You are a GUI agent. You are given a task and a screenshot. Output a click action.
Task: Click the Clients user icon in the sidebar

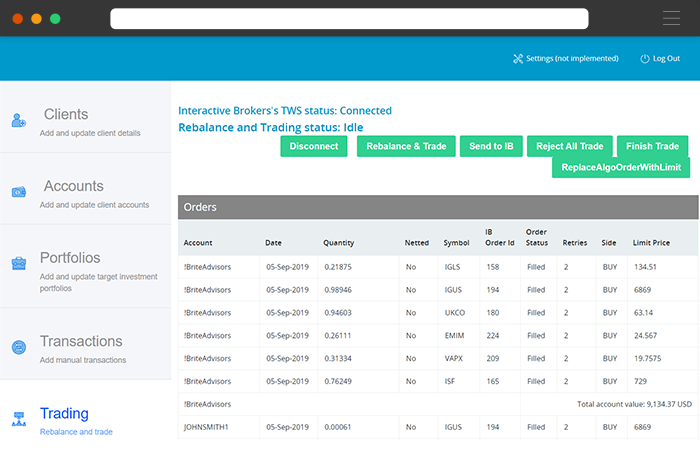(19, 121)
